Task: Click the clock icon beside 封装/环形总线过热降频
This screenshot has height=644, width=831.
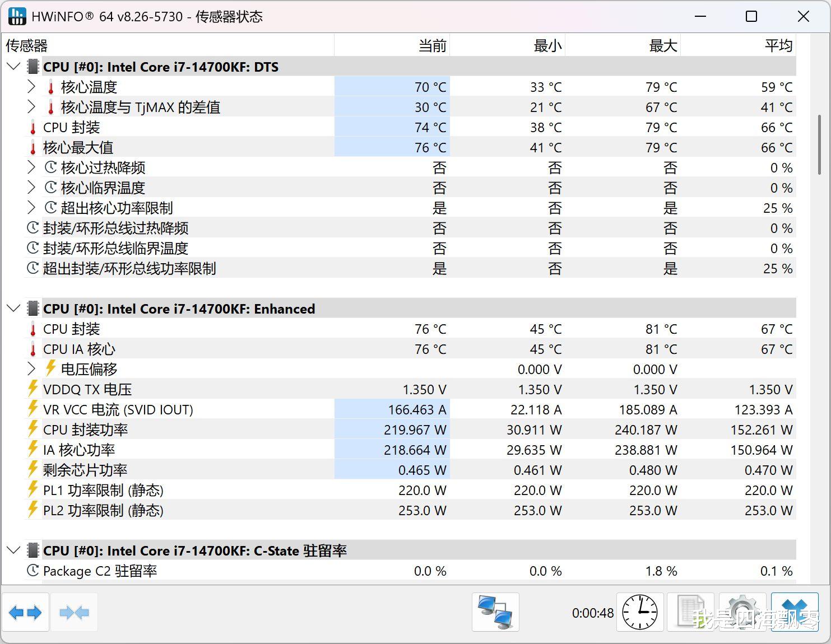Action: 33,228
